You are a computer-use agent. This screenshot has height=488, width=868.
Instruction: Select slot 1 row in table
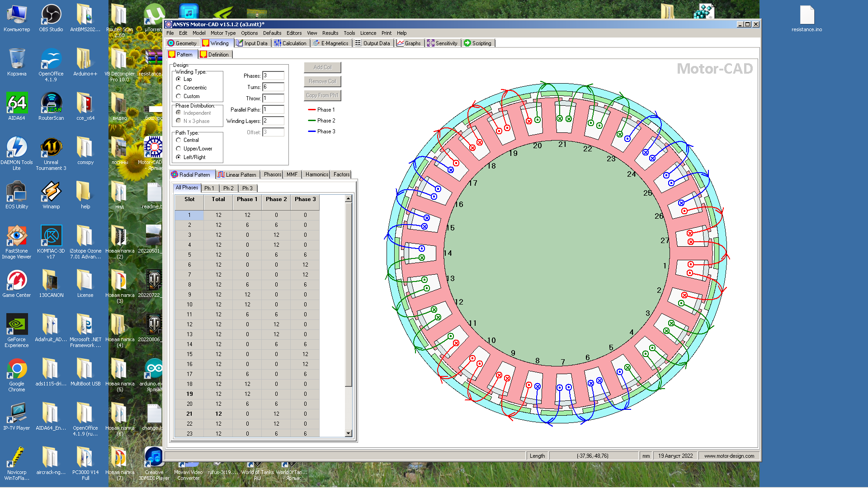pyautogui.click(x=247, y=215)
